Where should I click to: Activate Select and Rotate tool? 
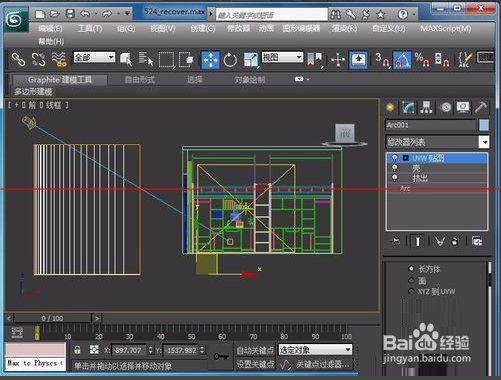(230, 60)
